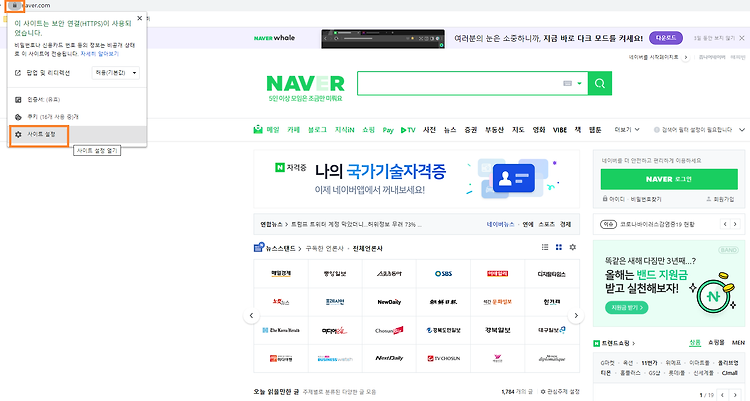Click the 지원금 받기 button in Band ad
The height and width of the screenshot is (401, 750).
pos(627,307)
